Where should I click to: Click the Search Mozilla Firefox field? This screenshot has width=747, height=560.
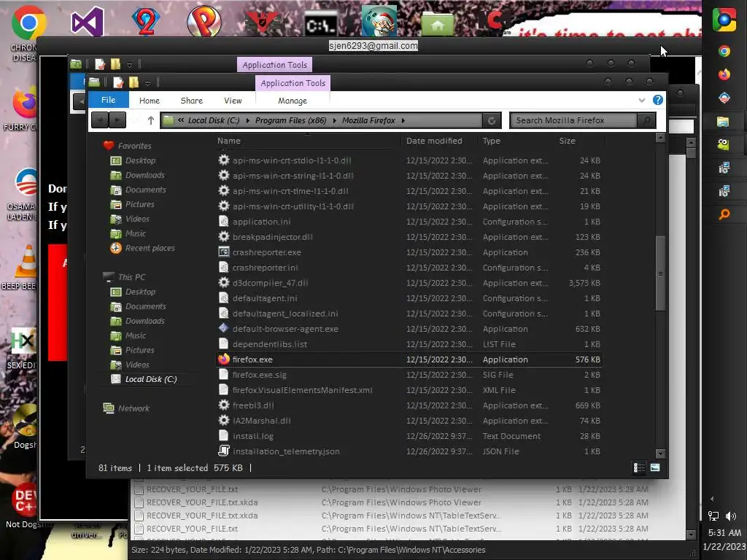pos(574,120)
